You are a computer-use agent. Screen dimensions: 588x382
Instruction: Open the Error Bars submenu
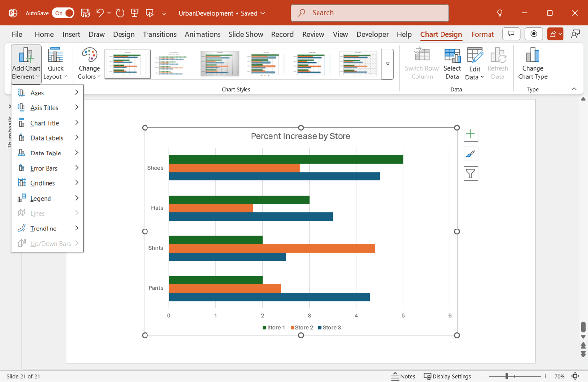tap(48, 168)
